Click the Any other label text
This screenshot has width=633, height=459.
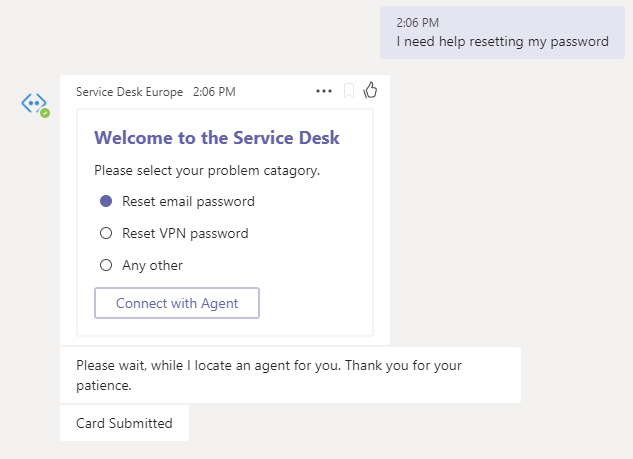point(153,266)
